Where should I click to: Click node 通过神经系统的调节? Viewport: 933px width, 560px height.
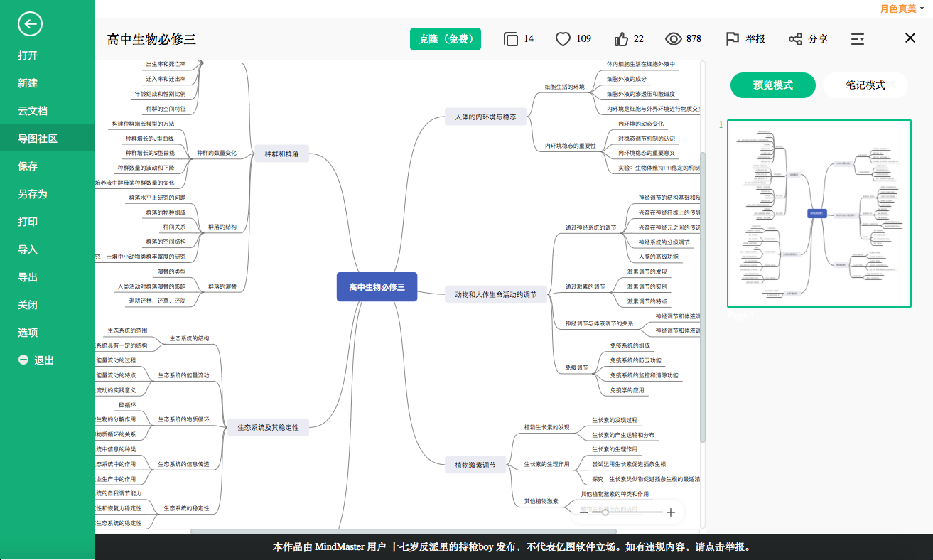(x=590, y=227)
